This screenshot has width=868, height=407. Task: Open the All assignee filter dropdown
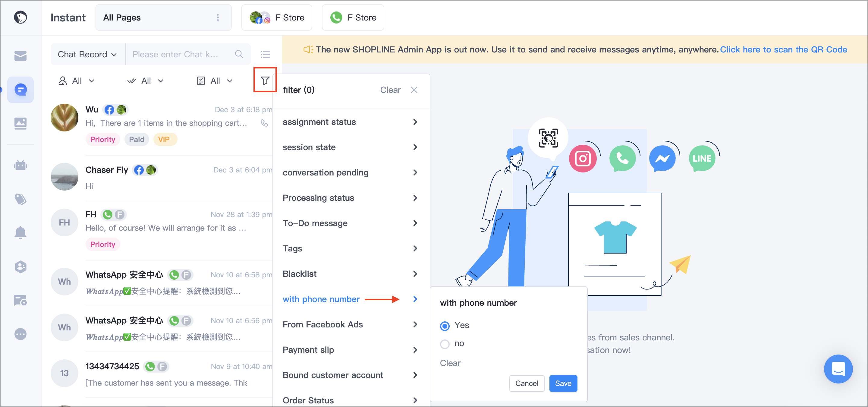click(x=77, y=81)
